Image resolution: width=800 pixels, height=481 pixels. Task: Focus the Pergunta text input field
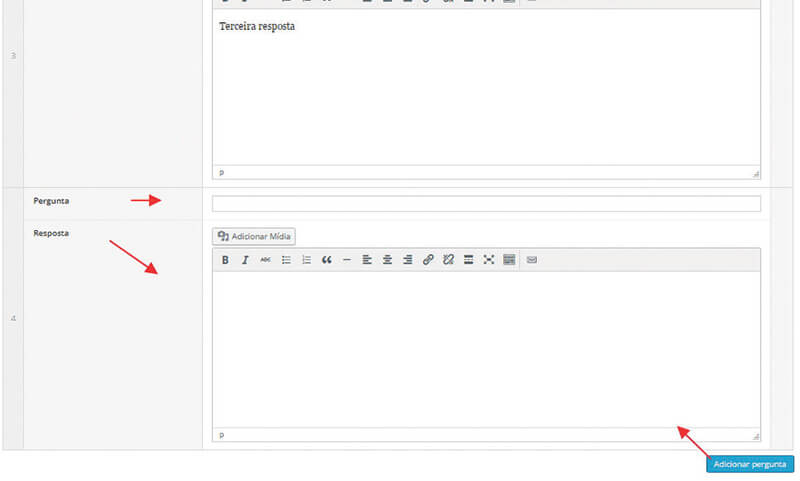[486, 204]
